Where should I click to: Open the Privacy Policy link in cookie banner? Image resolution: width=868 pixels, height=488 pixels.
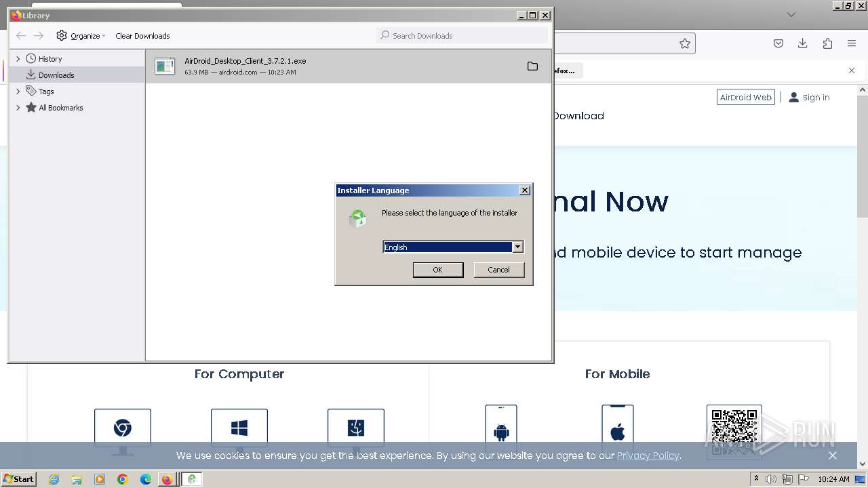[648, 455]
